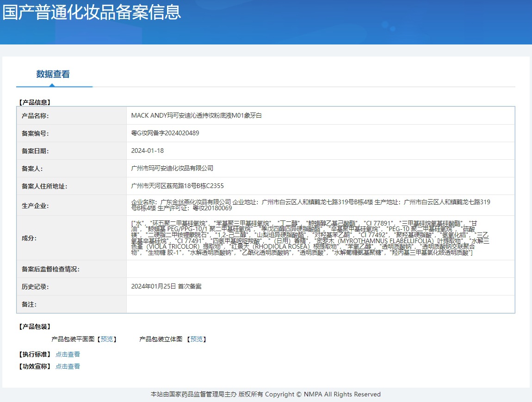532x402 pixels.
Task: Preview the 产品包装平面图 image
Action: point(107,339)
